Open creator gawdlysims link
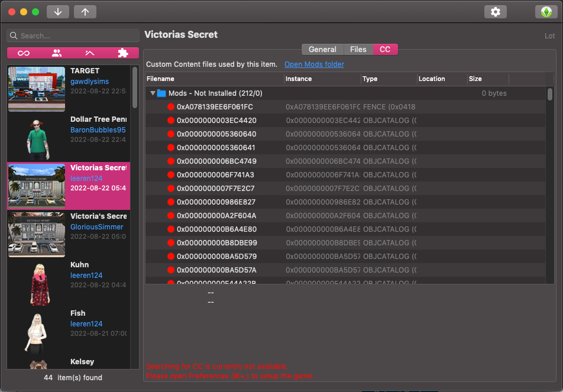This screenshot has width=563, height=392. click(x=89, y=82)
